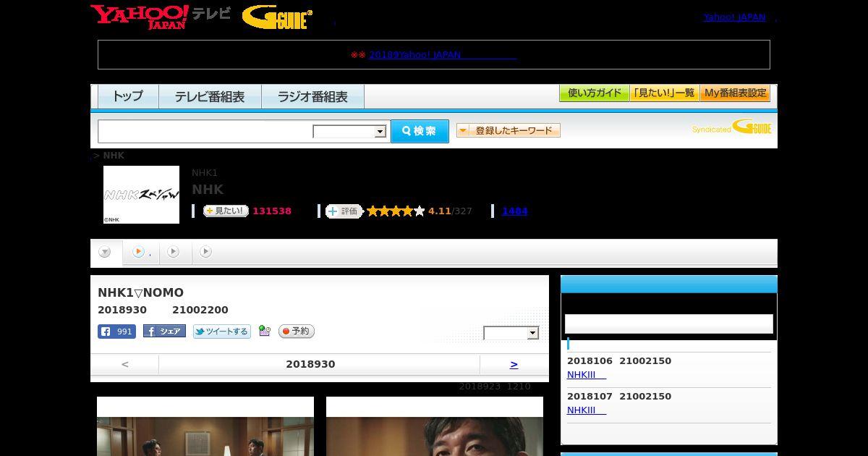Click the left program scene image

coord(205,426)
